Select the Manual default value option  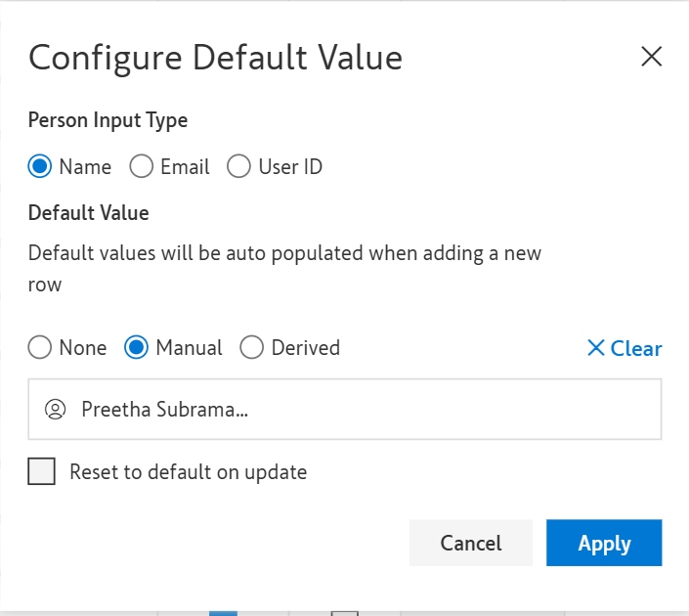[x=138, y=347]
